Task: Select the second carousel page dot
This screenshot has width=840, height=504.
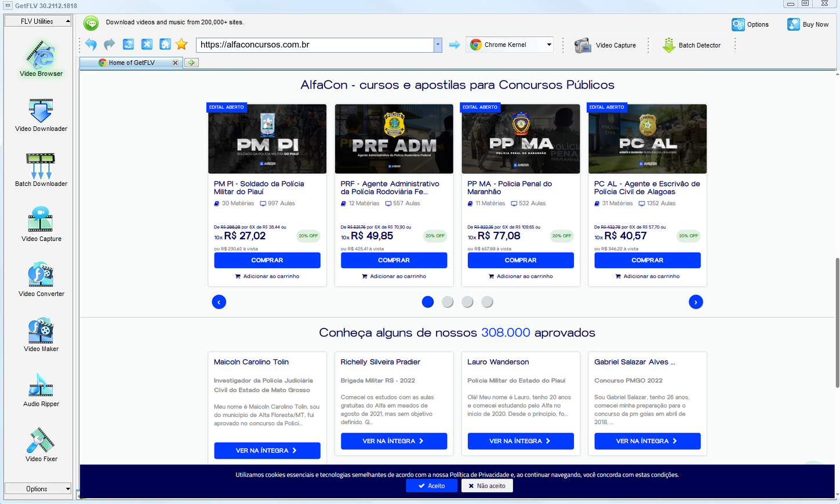Action: tap(448, 302)
